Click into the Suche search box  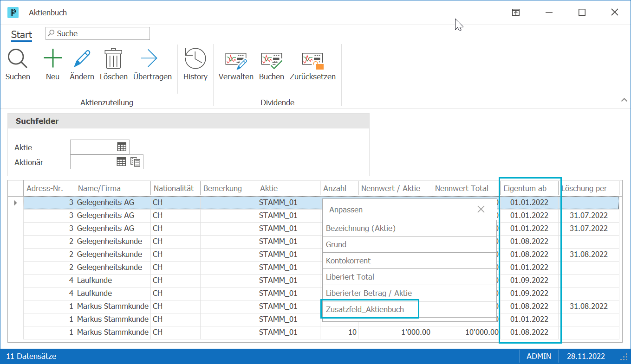[x=98, y=33]
